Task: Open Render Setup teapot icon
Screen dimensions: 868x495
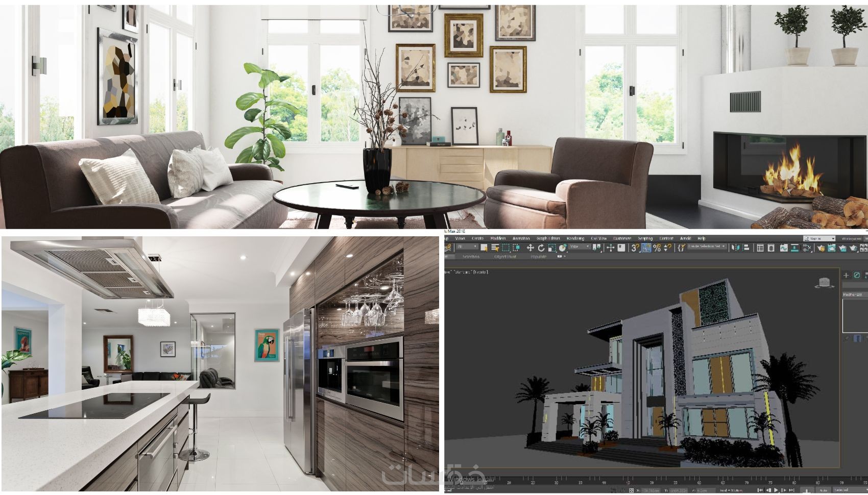Action: click(x=821, y=247)
